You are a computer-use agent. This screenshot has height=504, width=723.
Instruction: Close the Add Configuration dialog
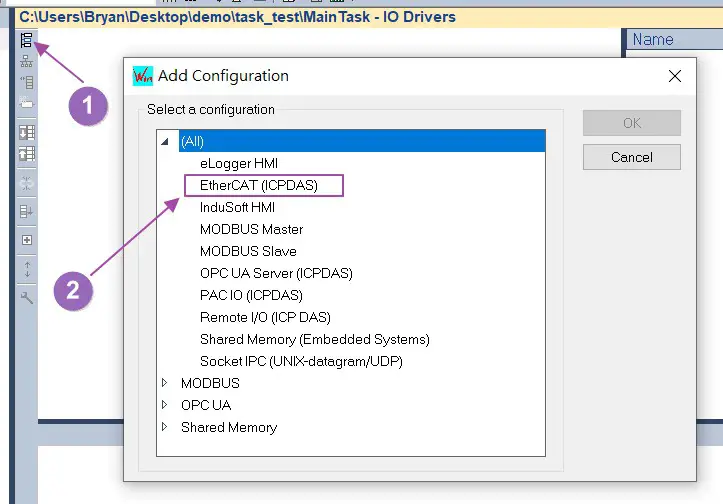[x=675, y=76]
